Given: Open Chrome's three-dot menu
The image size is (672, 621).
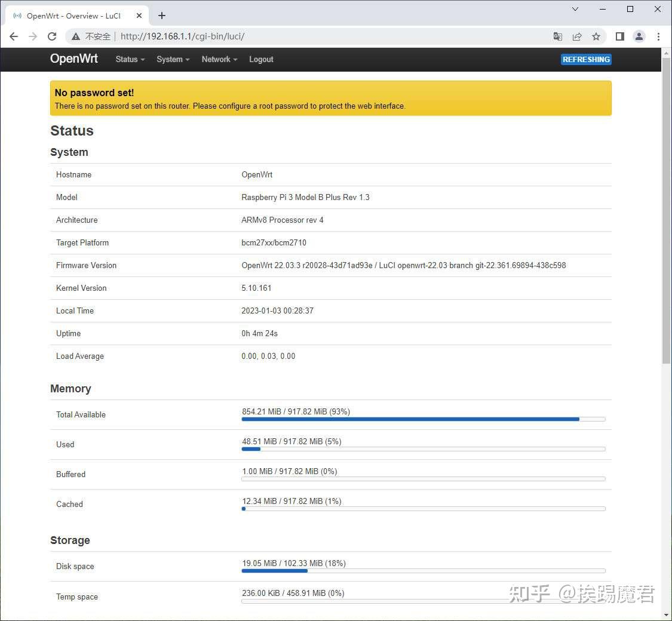Looking at the screenshot, I should coord(658,36).
